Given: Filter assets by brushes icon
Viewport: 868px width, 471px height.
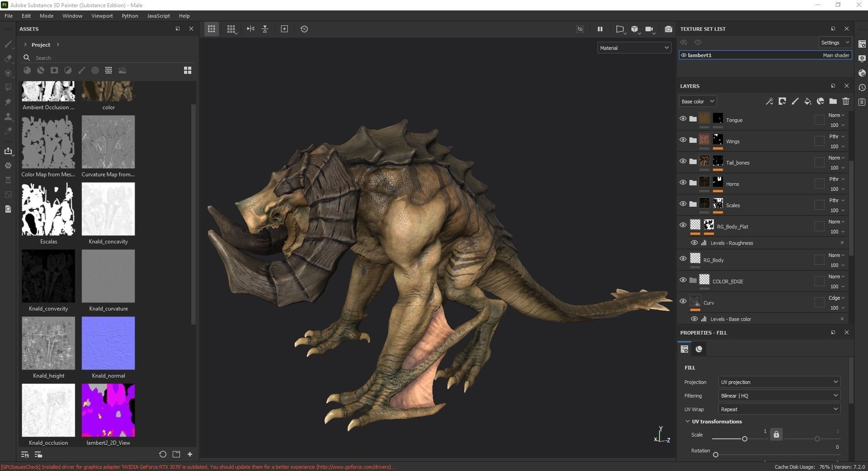Looking at the screenshot, I should tap(82, 70).
